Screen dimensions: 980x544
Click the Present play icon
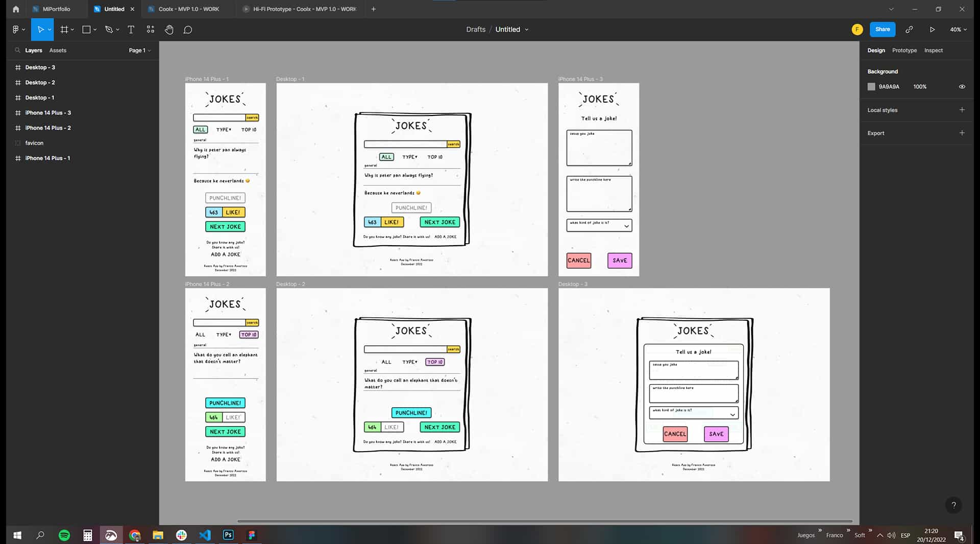pyautogui.click(x=932, y=30)
